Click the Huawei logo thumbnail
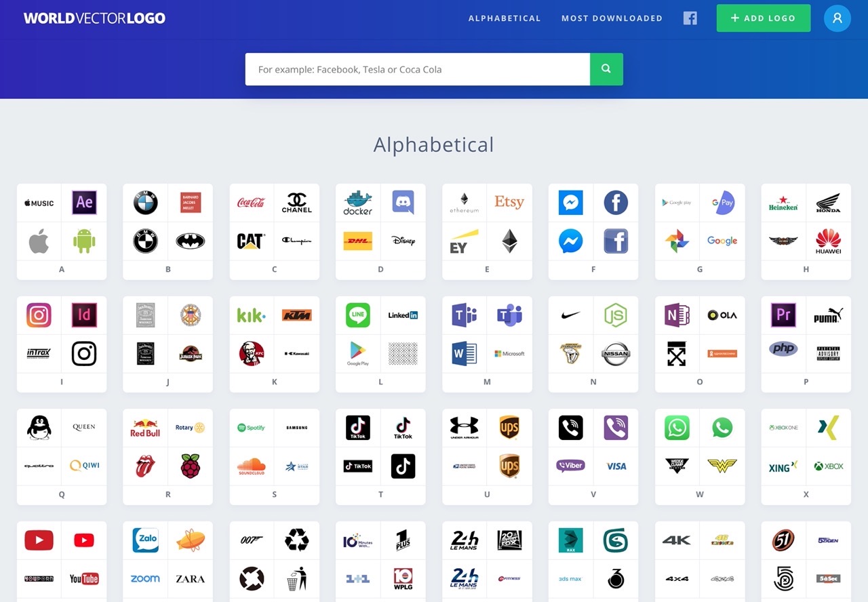 pos(828,241)
